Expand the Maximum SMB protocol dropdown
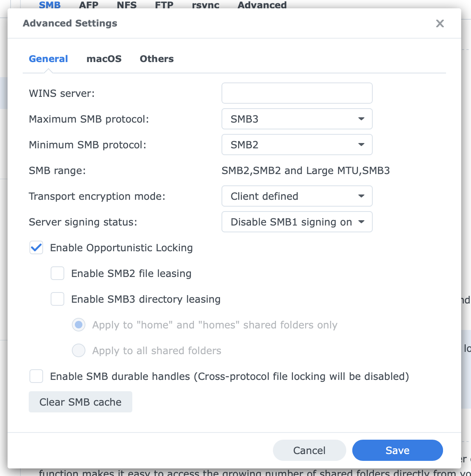The width and height of the screenshot is (471, 476). point(297,119)
